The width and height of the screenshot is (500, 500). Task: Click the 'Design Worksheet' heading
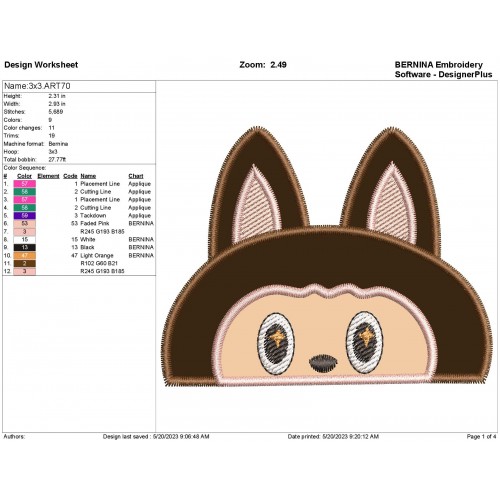coord(41,65)
